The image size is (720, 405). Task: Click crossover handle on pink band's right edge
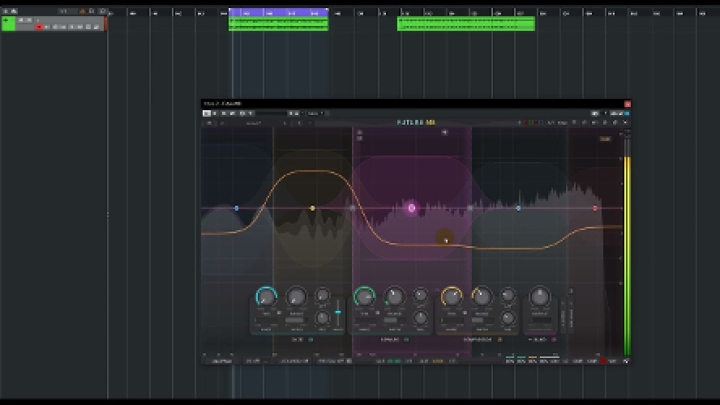pos(470,208)
